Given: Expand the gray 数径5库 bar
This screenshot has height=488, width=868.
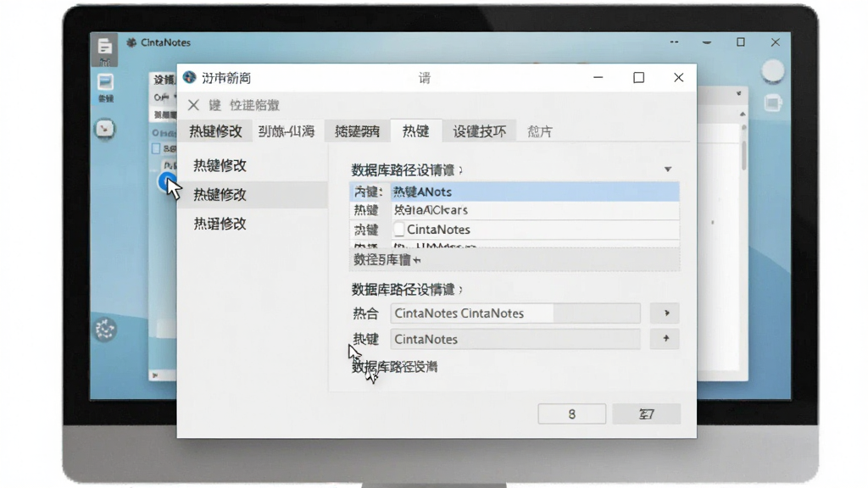Looking at the screenshot, I should point(515,260).
